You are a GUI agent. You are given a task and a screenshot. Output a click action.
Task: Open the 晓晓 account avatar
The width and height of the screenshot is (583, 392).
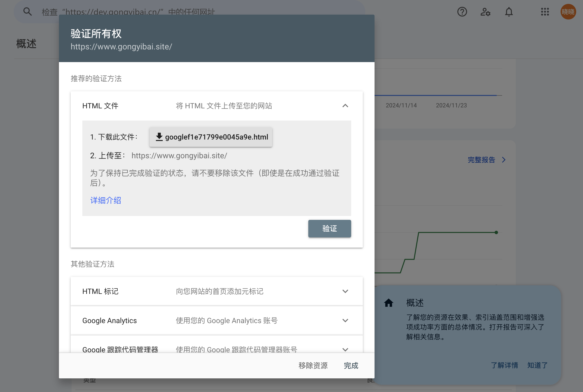click(568, 12)
